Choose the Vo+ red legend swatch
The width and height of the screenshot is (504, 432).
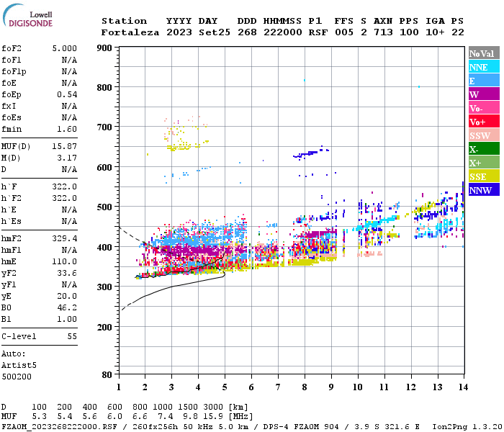[483, 122]
